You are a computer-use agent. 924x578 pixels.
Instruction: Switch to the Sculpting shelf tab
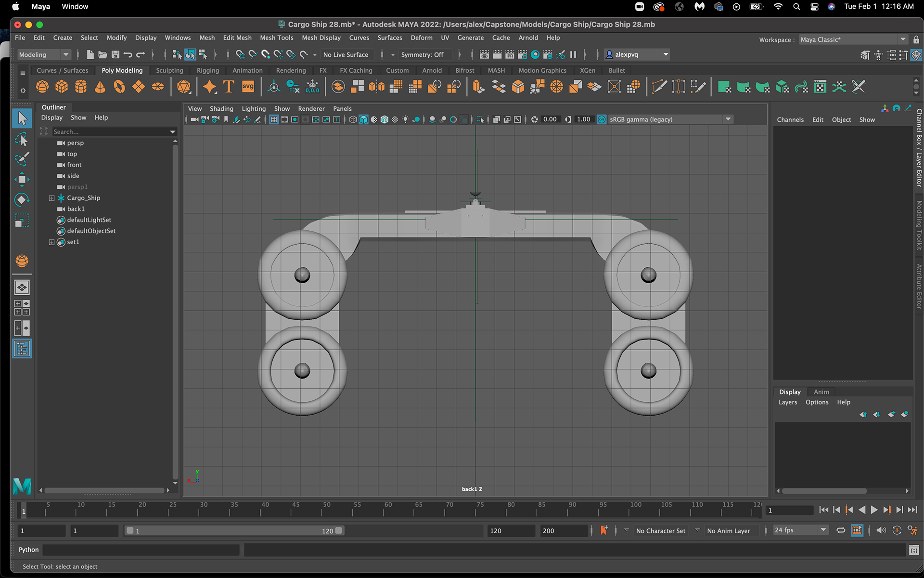169,70
